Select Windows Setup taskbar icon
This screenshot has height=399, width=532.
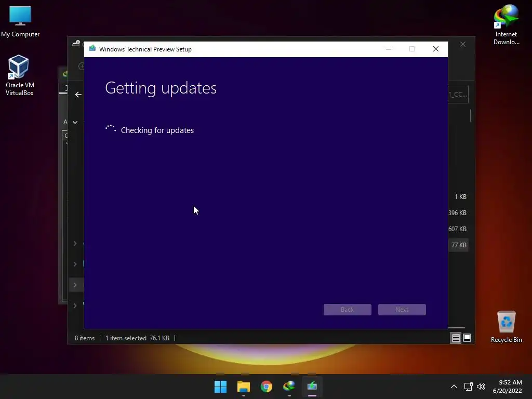312,387
